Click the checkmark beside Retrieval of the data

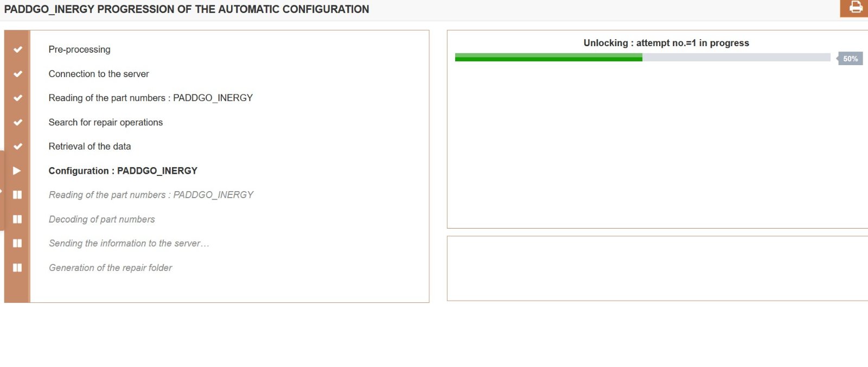[17, 147]
